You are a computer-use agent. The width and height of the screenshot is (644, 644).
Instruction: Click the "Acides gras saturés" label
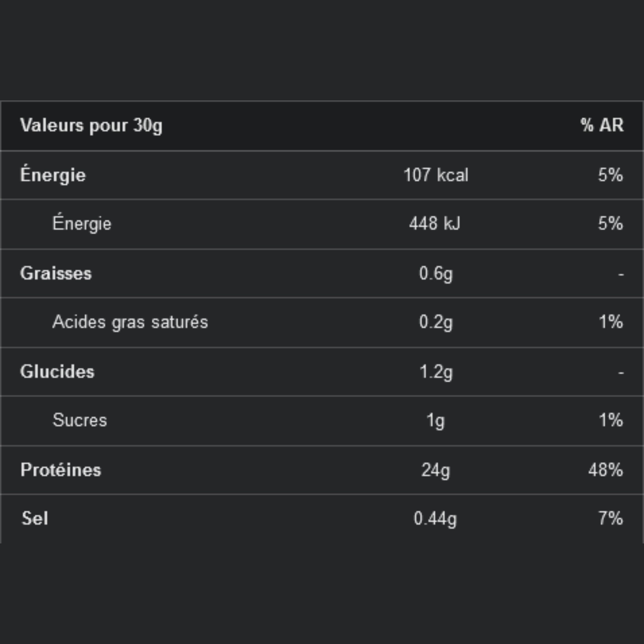click(130, 322)
